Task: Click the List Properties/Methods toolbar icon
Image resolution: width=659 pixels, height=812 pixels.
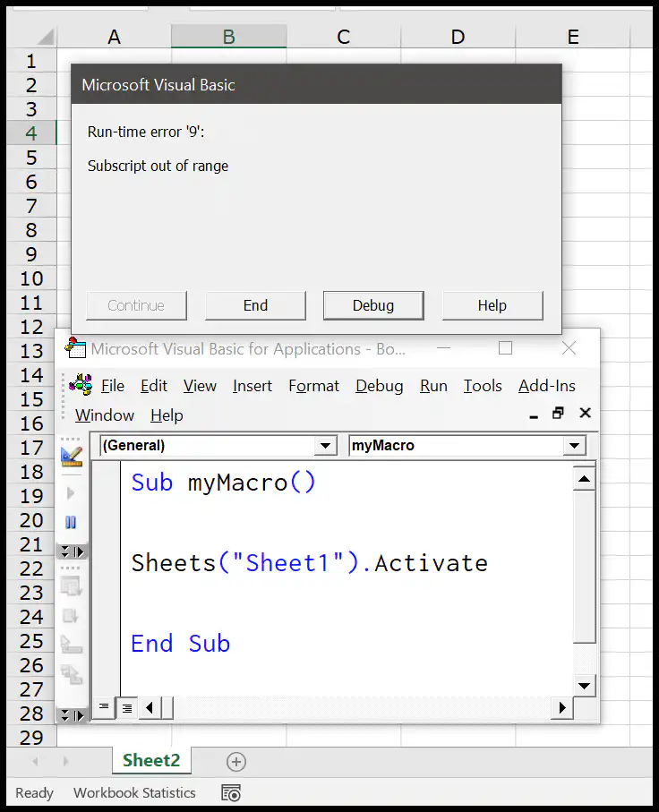Action: pyautogui.click(x=71, y=586)
